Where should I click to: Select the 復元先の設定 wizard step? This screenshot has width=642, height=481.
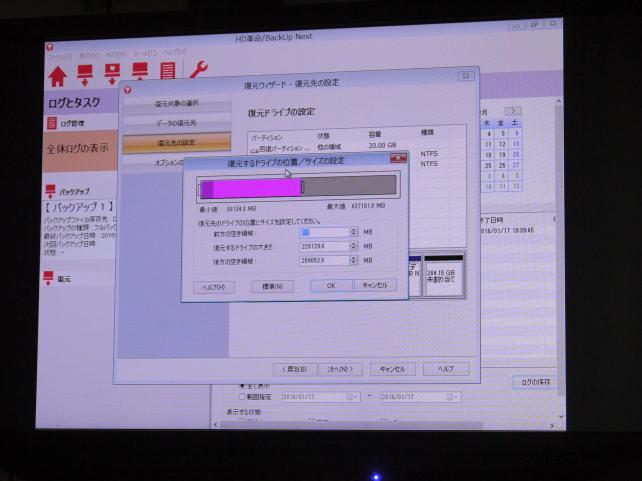click(x=177, y=142)
